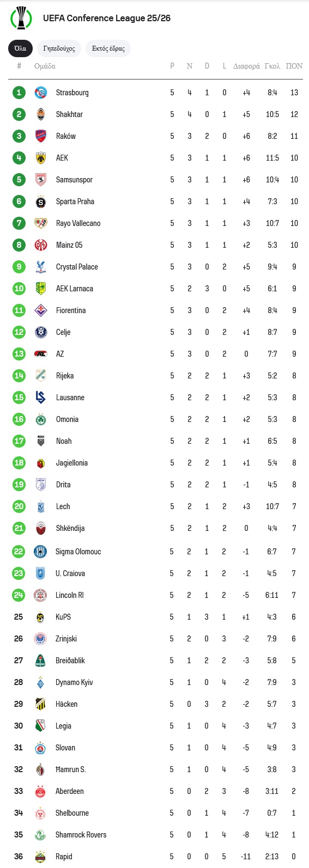The image size is (309, 868).
Task: Open the Samsunspor team page
Action: [74, 180]
